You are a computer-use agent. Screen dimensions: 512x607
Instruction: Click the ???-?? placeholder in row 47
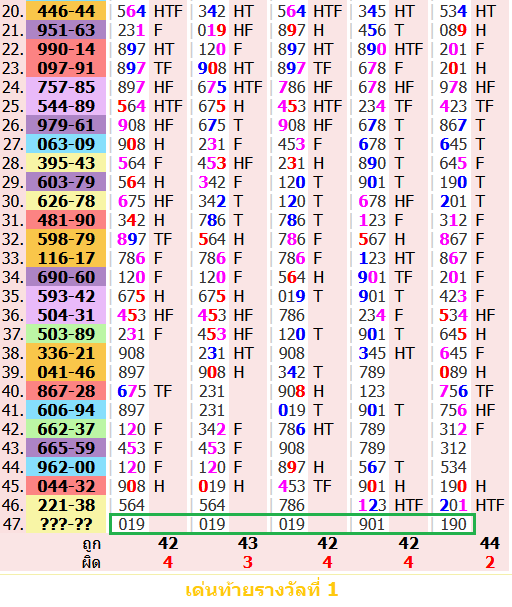pyautogui.click(x=66, y=523)
